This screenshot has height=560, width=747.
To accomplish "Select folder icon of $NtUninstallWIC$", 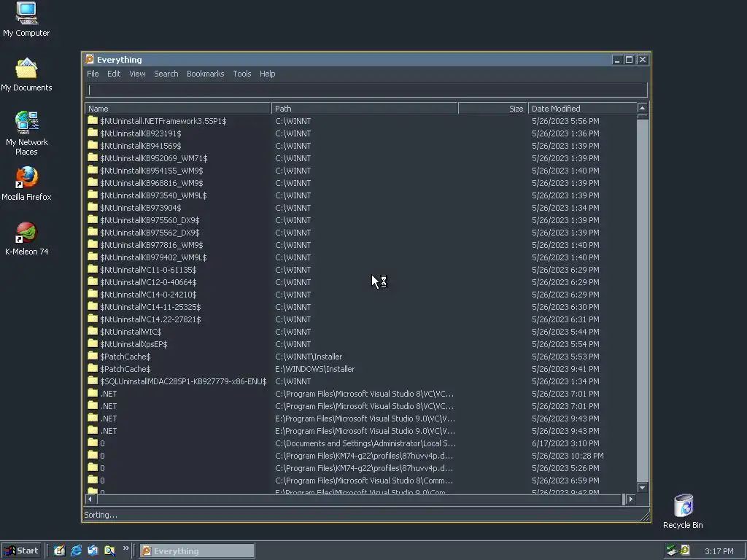I will [x=93, y=331].
